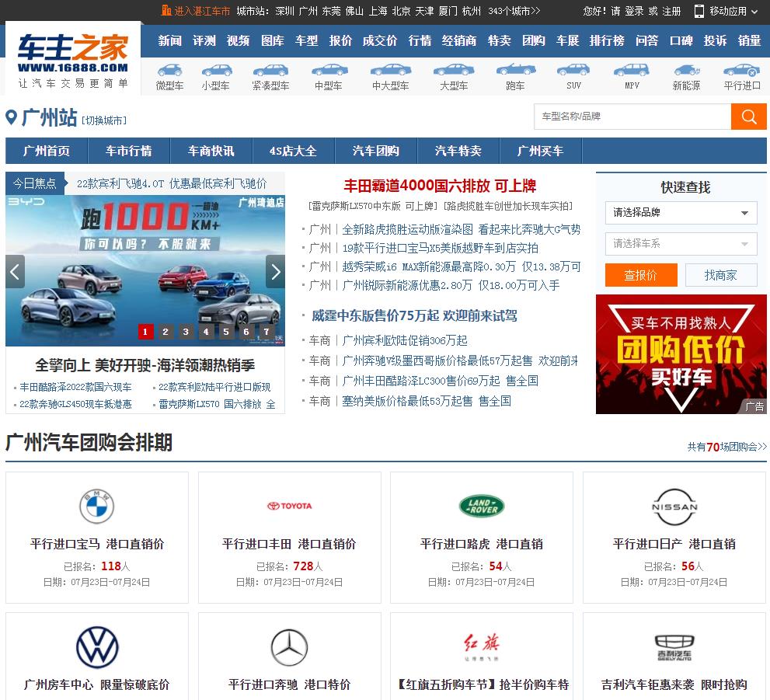Click the Volkswagen logo
The height and width of the screenshot is (700, 770).
point(97,647)
